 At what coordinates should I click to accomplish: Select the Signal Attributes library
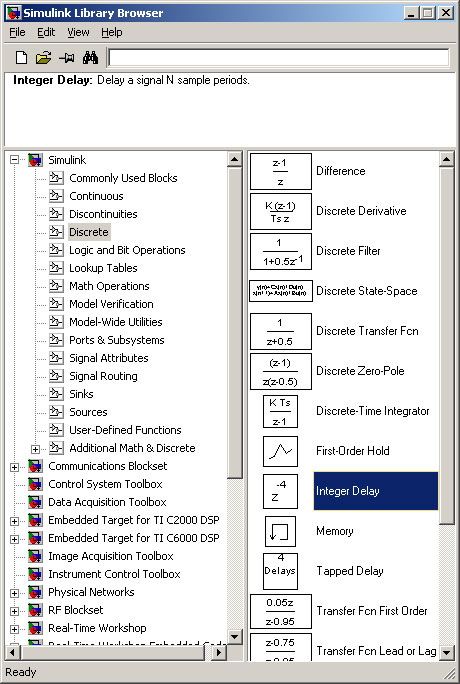pos(109,358)
